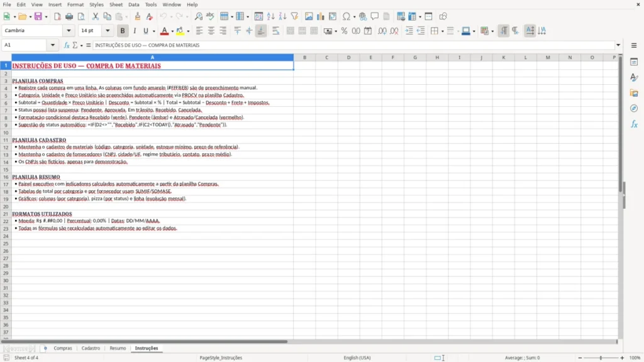This screenshot has width=644, height=362.
Task: Format cell as date
Action: pos(368,31)
